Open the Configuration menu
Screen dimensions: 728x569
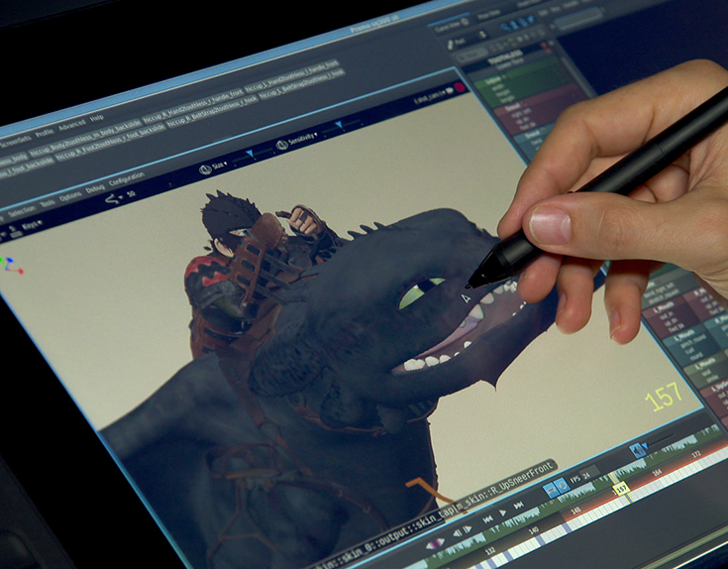coord(126,176)
